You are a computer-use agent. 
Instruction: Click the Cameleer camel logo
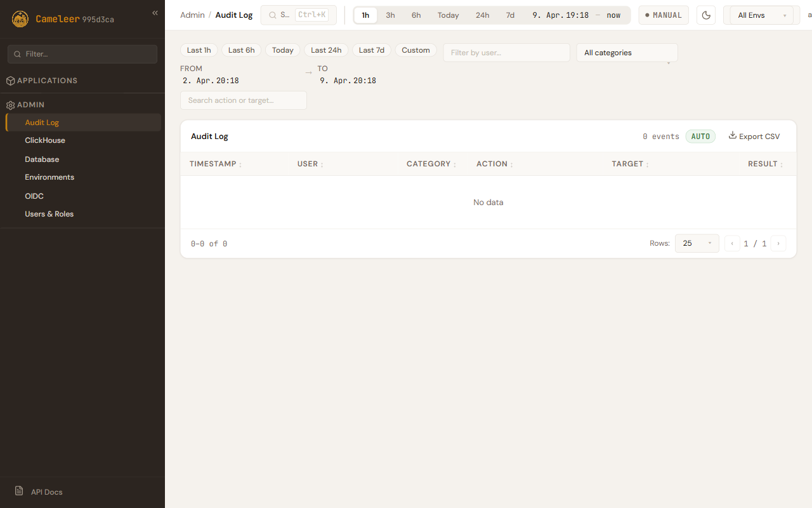[x=20, y=19]
